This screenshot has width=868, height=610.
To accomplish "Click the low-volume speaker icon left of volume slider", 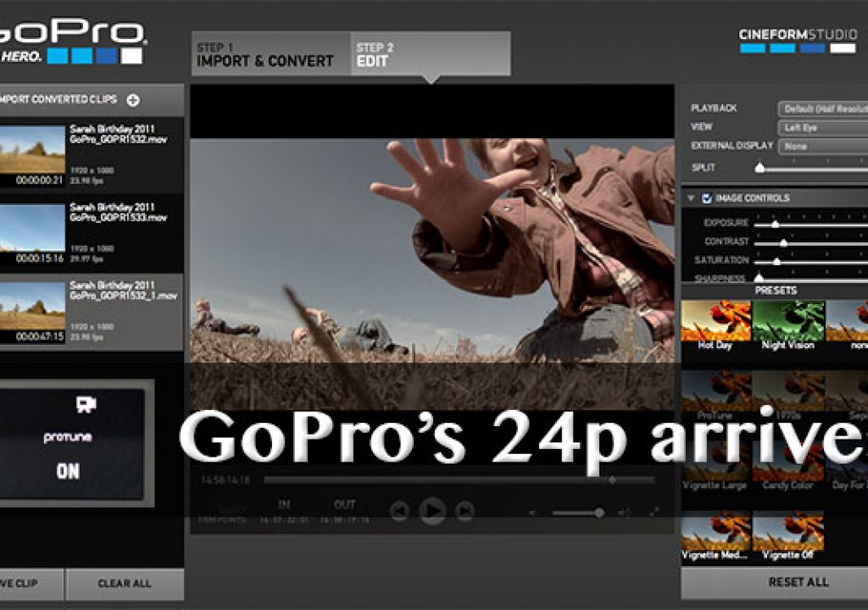I will point(532,513).
